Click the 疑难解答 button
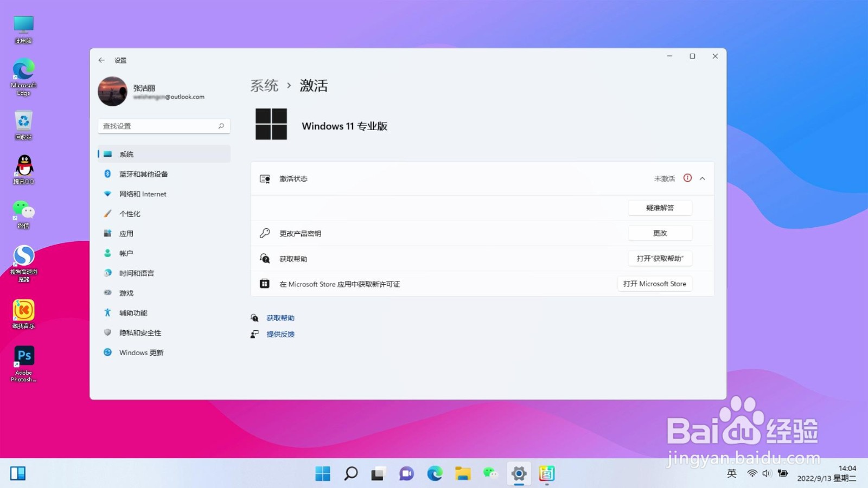Viewport: 868px width, 488px height. 660,208
